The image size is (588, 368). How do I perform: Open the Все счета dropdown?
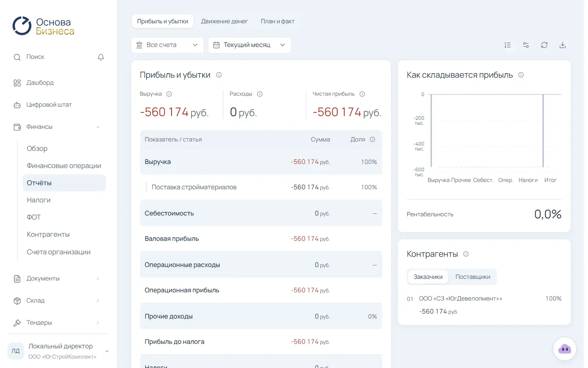click(x=167, y=45)
